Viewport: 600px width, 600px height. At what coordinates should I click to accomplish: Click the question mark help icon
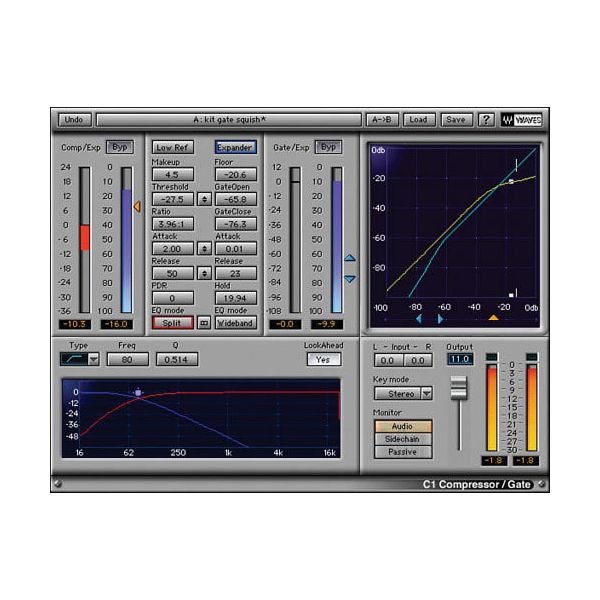[x=486, y=119]
